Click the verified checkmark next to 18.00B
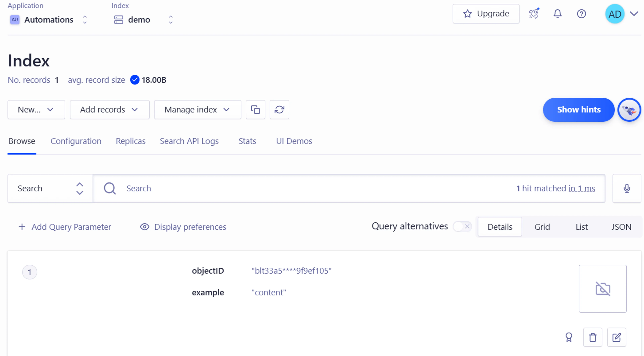This screenshot has width=644, height=356. click(135, 80)
